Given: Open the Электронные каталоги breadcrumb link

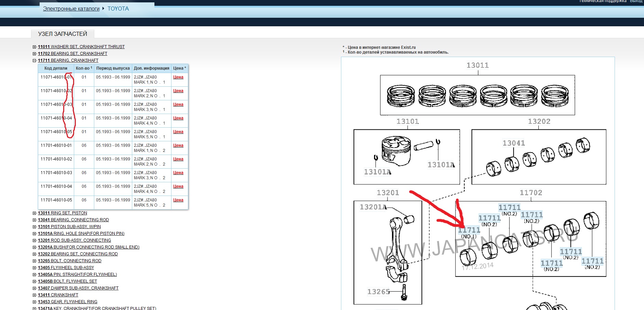Looking at the screenshot, I should (x=71, y=9).
